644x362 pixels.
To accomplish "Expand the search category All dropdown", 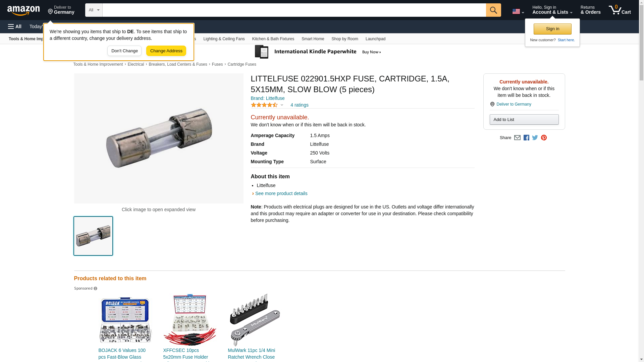I will click(94, 10).
